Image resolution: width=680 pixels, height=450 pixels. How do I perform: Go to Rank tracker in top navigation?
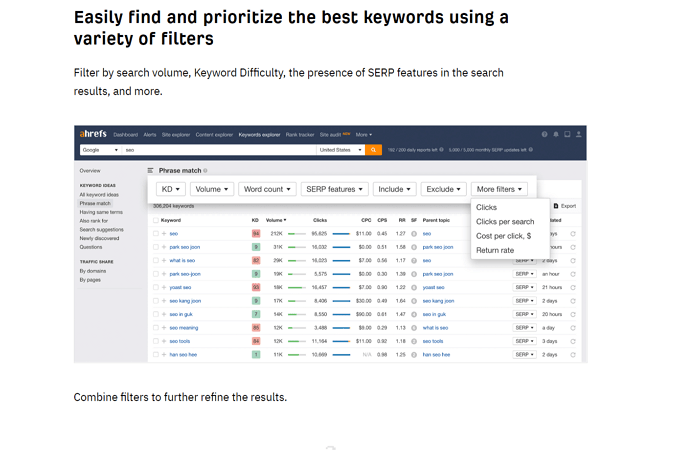click(300, 135)
